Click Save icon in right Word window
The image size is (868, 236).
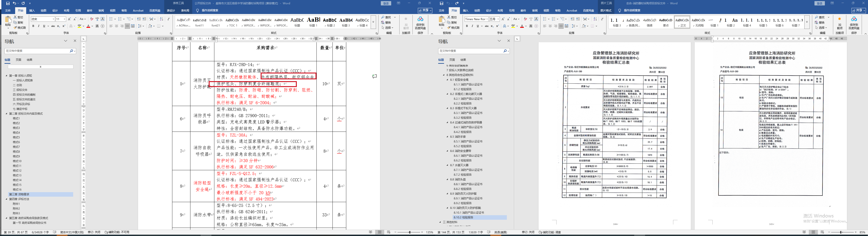[441, 3]
